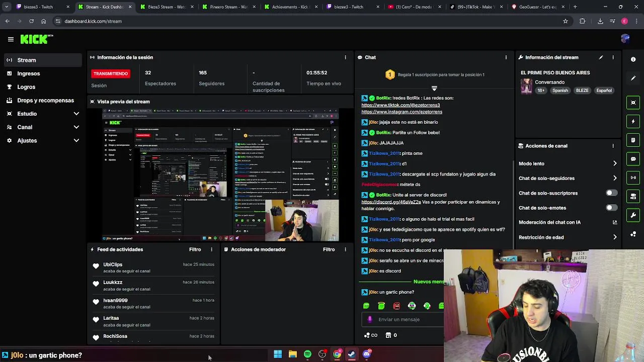Select Logros in the left sidebar

tap(43, 87)
